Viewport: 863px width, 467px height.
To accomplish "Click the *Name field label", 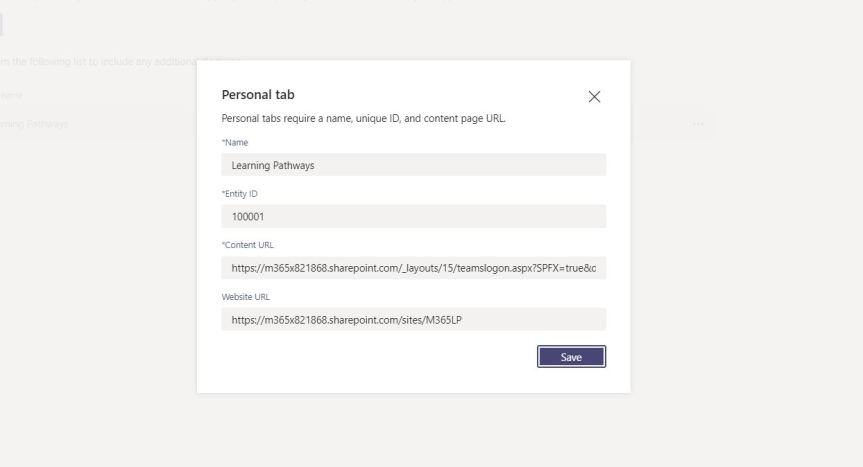I will [x=235, y=143].
